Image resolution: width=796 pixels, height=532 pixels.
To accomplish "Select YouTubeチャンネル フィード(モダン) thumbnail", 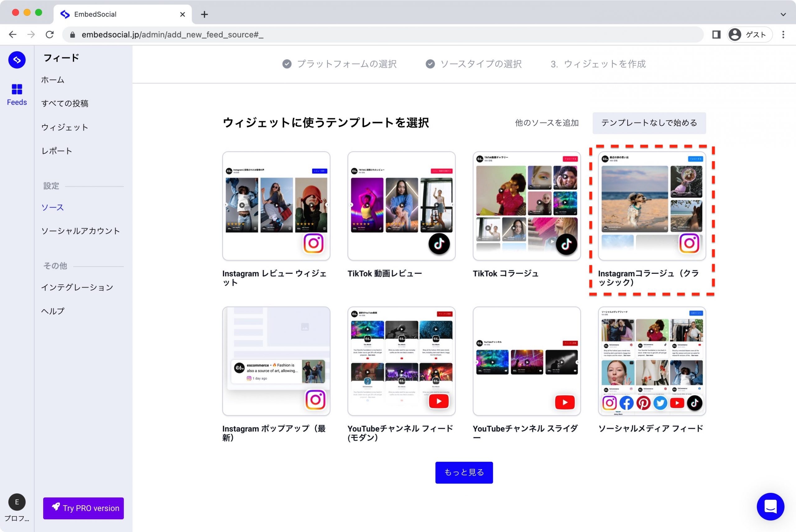I will coord(401,361).
